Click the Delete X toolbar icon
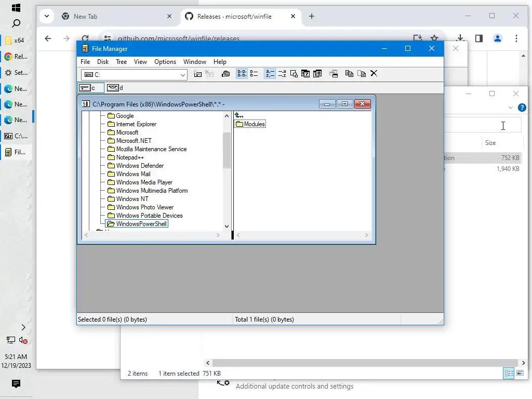Viewport: 532px width, 399px height. (374, 74)
